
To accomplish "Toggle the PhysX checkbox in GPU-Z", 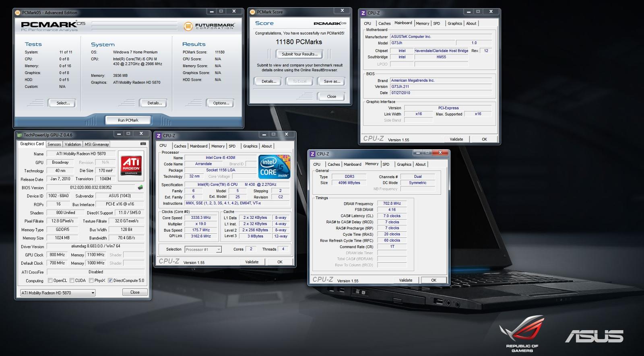I will pos(91,280).
